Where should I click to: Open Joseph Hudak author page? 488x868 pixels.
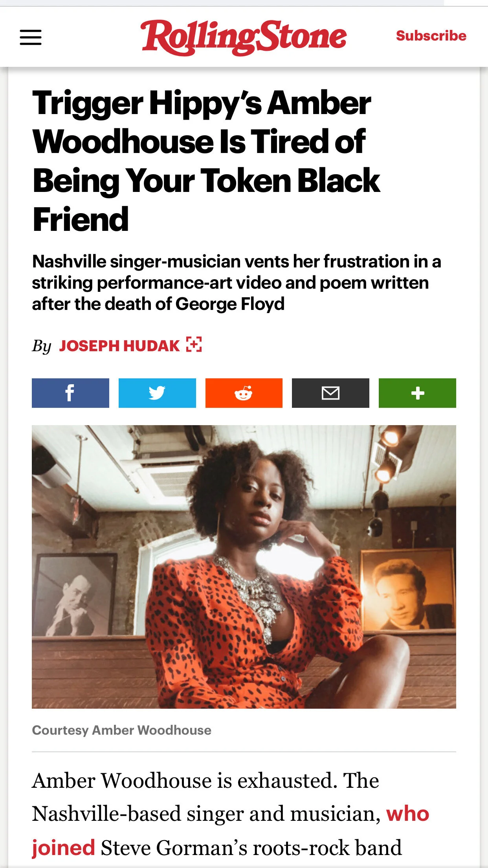(x=119, y=346)
